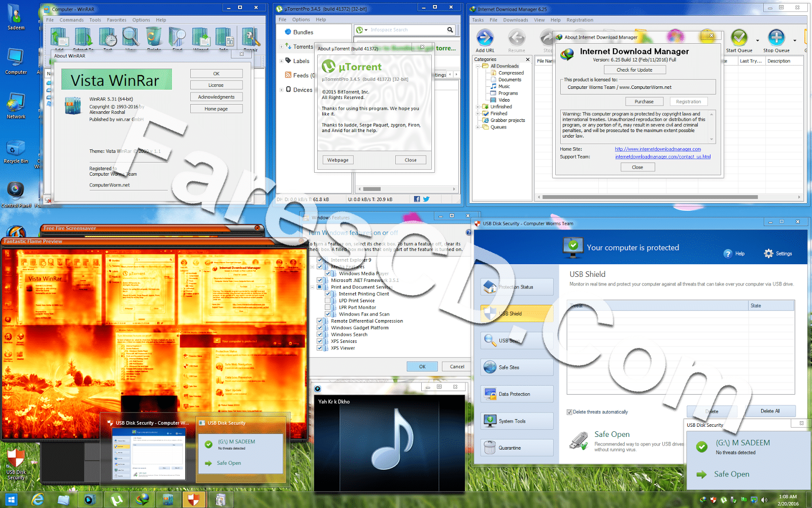Click the volume speaker icon in system tray
The height and width of the screenshot is (508, 812).
[x=764, y=500]
